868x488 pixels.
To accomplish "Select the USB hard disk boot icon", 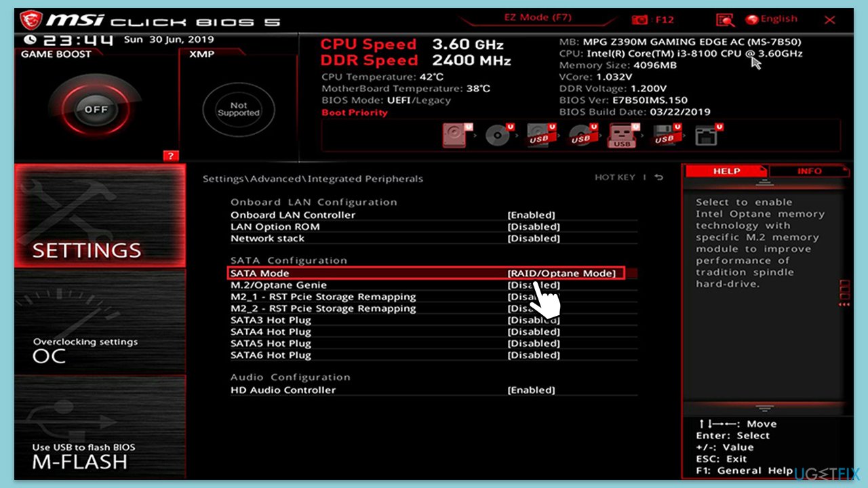I will tap(541, 135).
